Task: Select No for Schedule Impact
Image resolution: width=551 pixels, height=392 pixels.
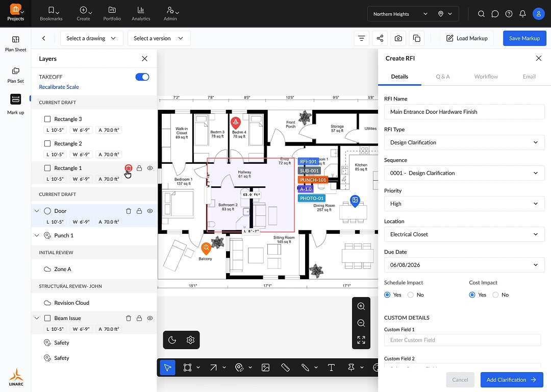Action: pyautogui.click(x=410, y=295)
